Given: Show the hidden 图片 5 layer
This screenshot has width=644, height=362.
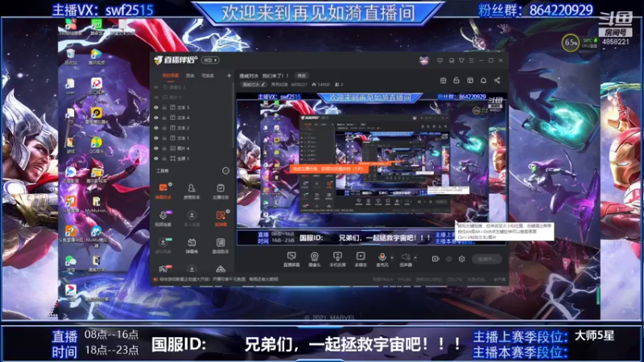Looking at the screenshot, I should 156,97.
